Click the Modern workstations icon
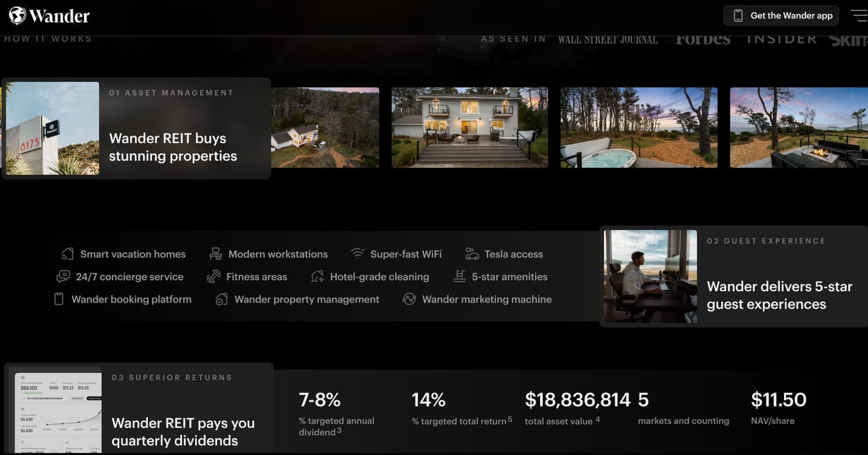 pos(216,254)
